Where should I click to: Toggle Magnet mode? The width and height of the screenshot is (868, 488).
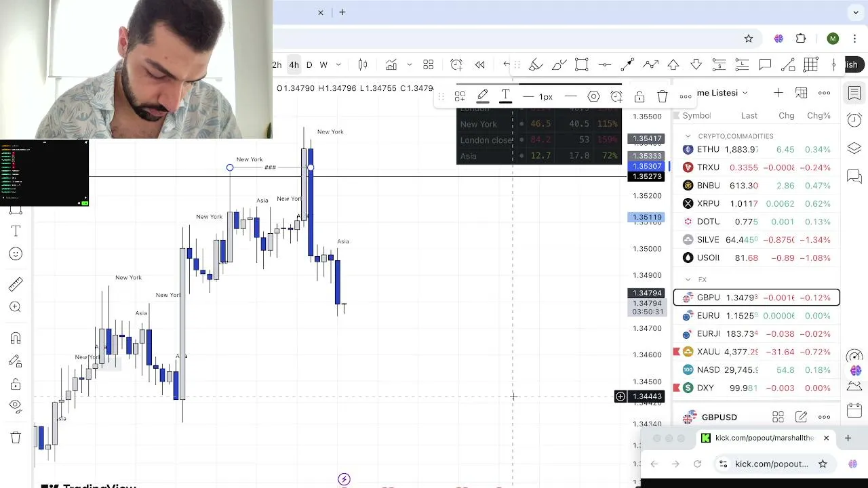click(x=16, y=338)
